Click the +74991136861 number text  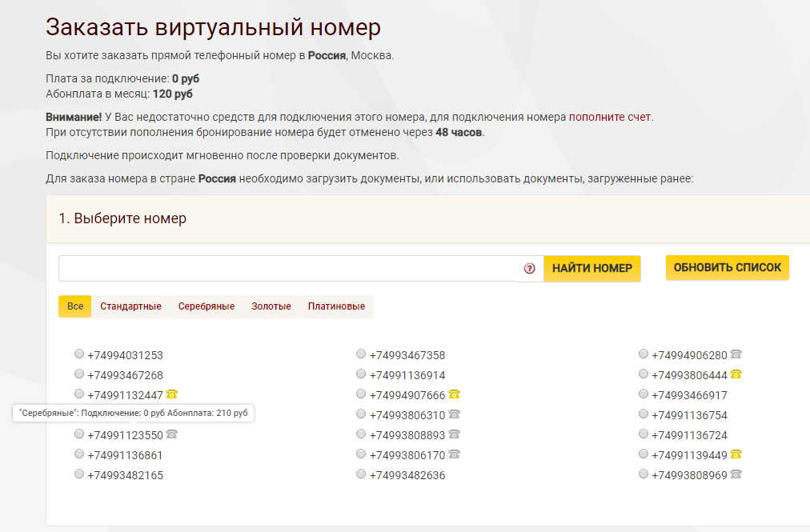tap(125, 455)
